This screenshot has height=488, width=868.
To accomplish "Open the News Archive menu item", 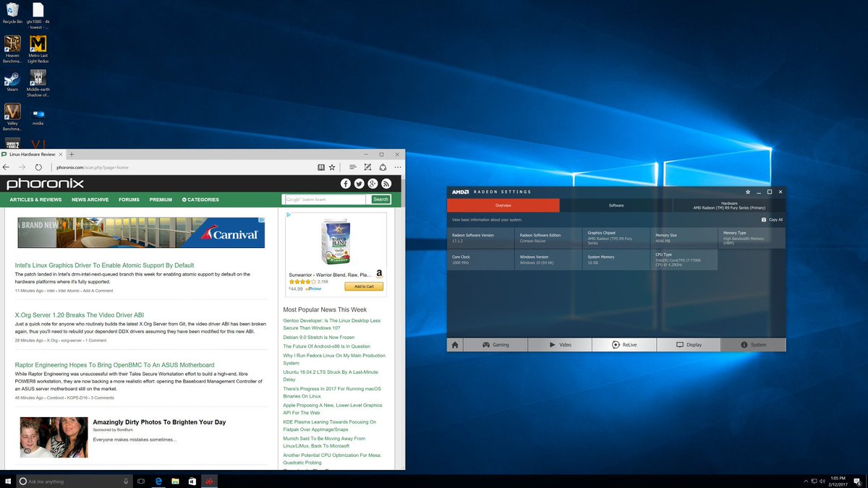I will pyautogui.click(x=90, y=200).
